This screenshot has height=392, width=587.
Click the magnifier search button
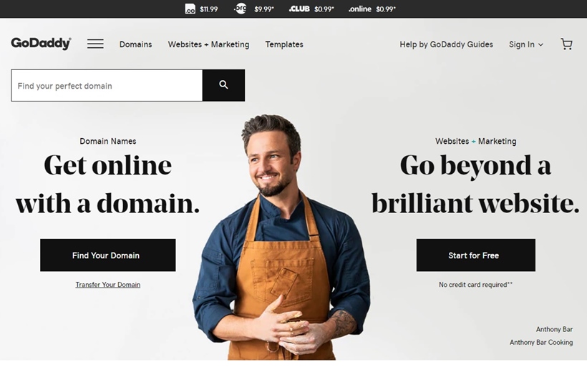coord(223,85)
